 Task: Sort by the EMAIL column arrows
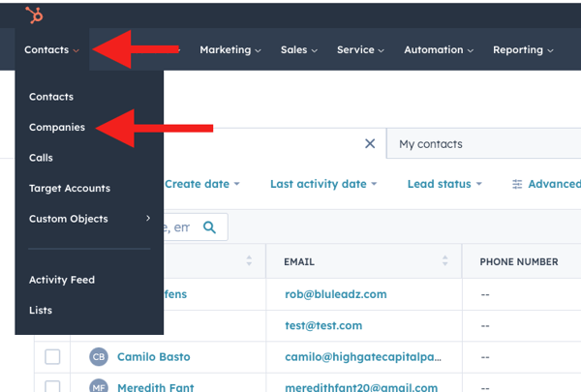pos(445,260)
